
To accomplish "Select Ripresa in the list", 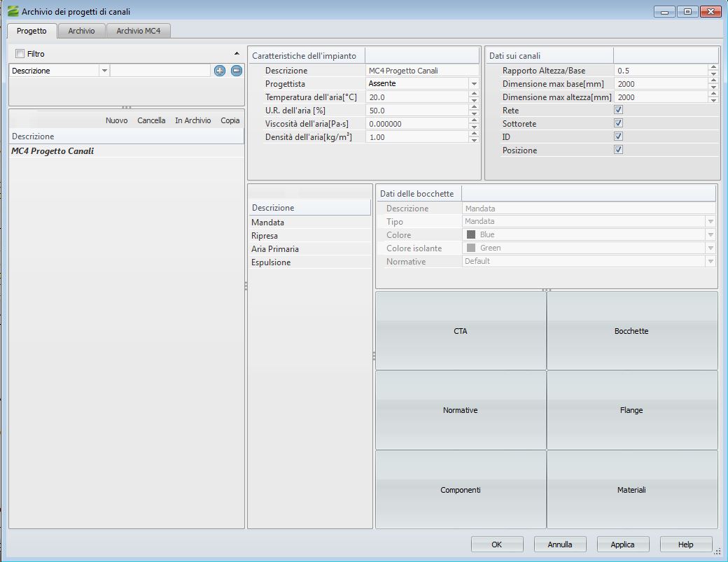I will [x=265, y=236].
